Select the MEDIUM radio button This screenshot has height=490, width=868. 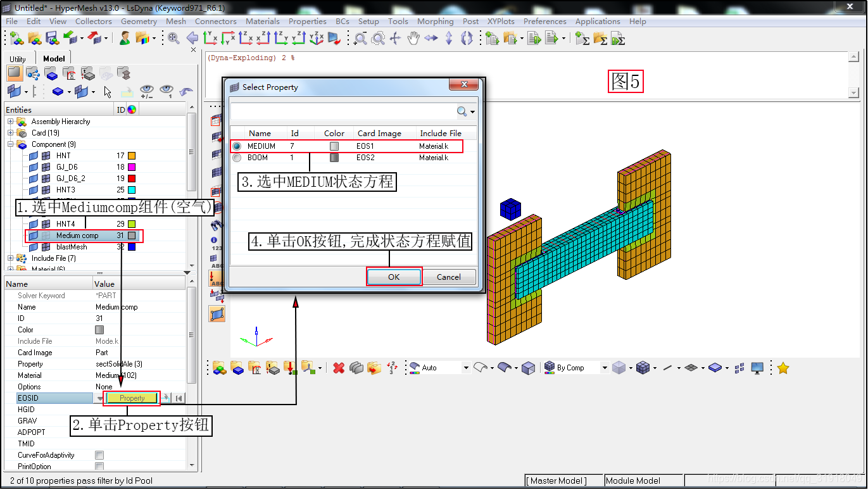tap(237, 146)
